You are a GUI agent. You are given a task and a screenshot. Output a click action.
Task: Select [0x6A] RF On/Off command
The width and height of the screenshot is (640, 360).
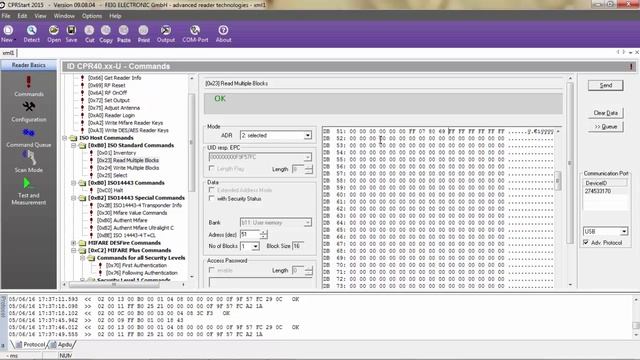pos(107,93)
